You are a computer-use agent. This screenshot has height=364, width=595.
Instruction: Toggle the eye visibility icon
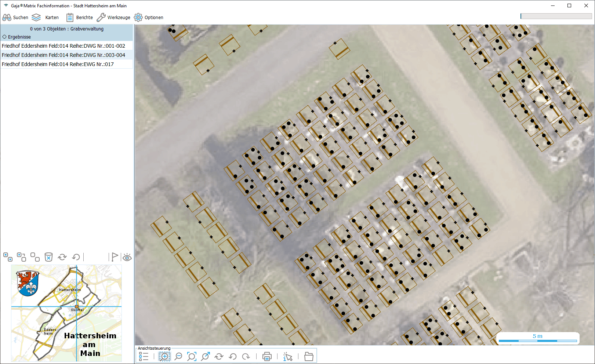click(127, 257)
